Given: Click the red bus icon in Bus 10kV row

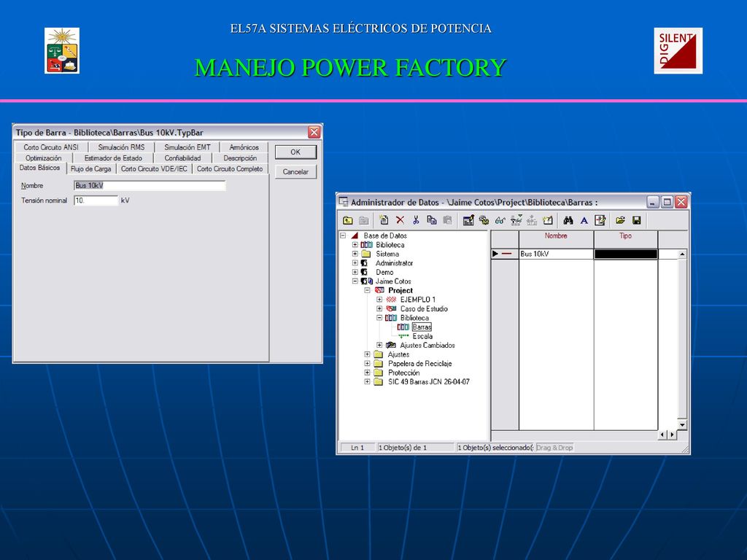Looking at the screenshot, I should pos(506,254).
